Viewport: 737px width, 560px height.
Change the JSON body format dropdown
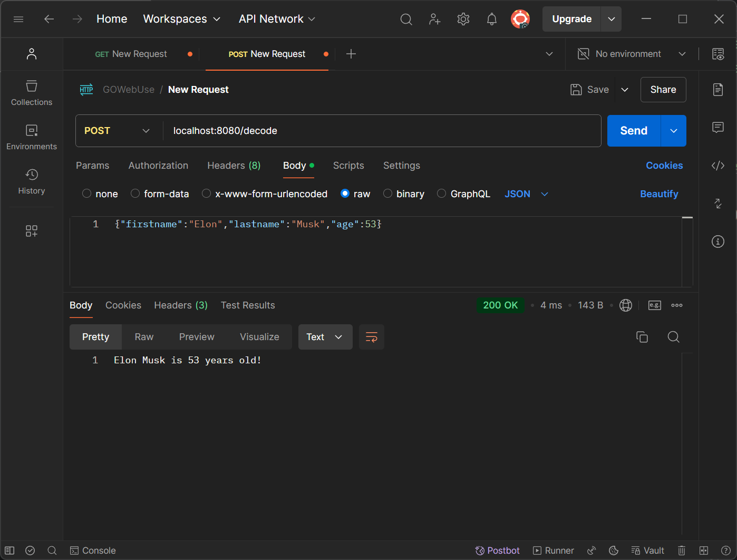click(x=527, y=194)
